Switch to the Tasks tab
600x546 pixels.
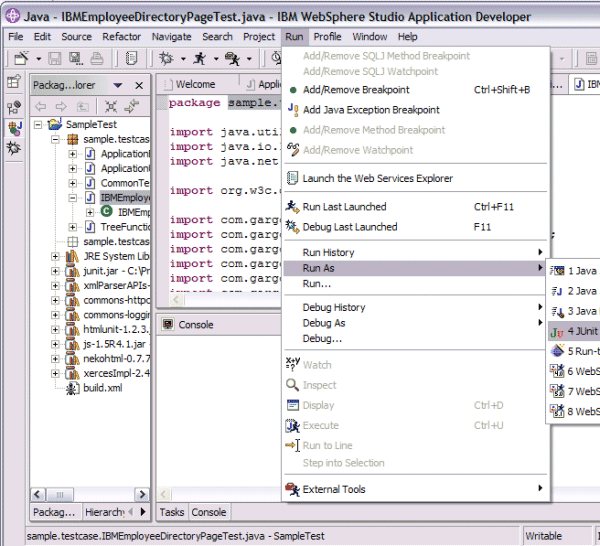(x=172, y=512)
